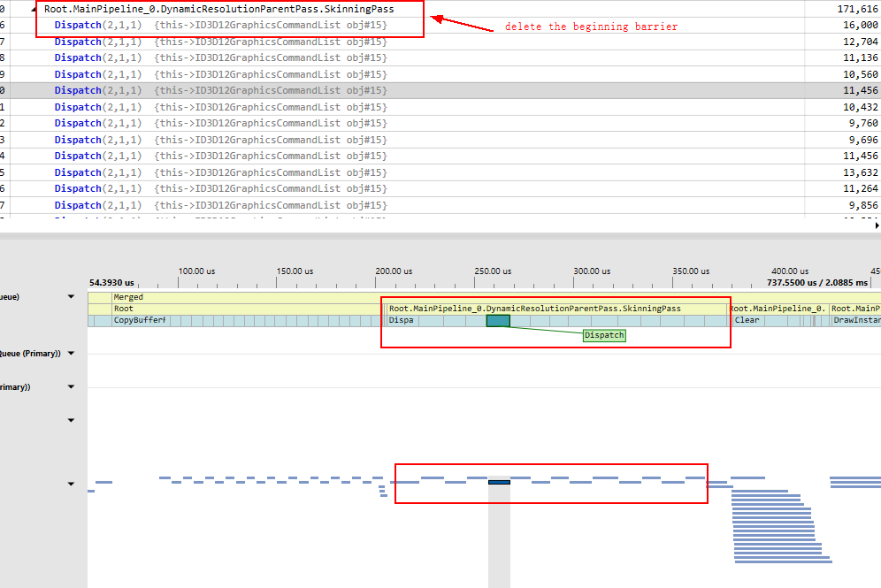Click the 250.00 us mark on the ruler
This screenshot has height=588, width=881.
tap(494, 271)
